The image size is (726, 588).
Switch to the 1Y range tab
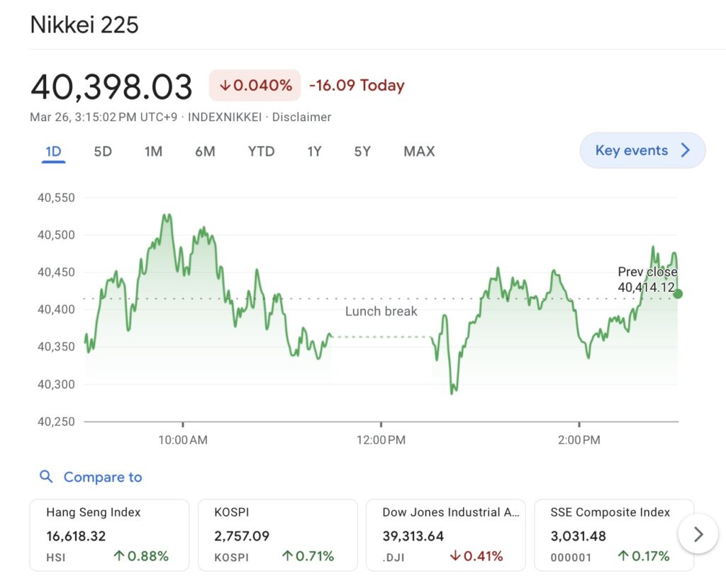pyautogui.click(x=314, y=152)
